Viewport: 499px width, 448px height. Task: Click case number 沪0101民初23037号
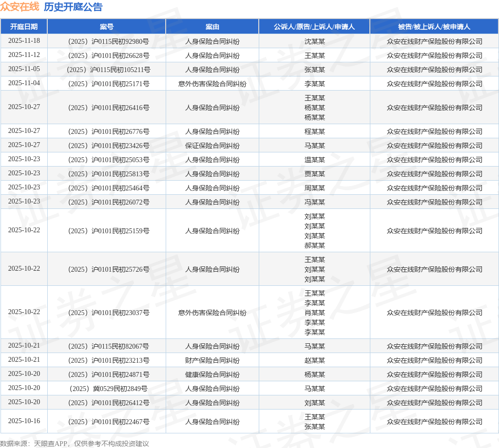(x=109, y=313)
